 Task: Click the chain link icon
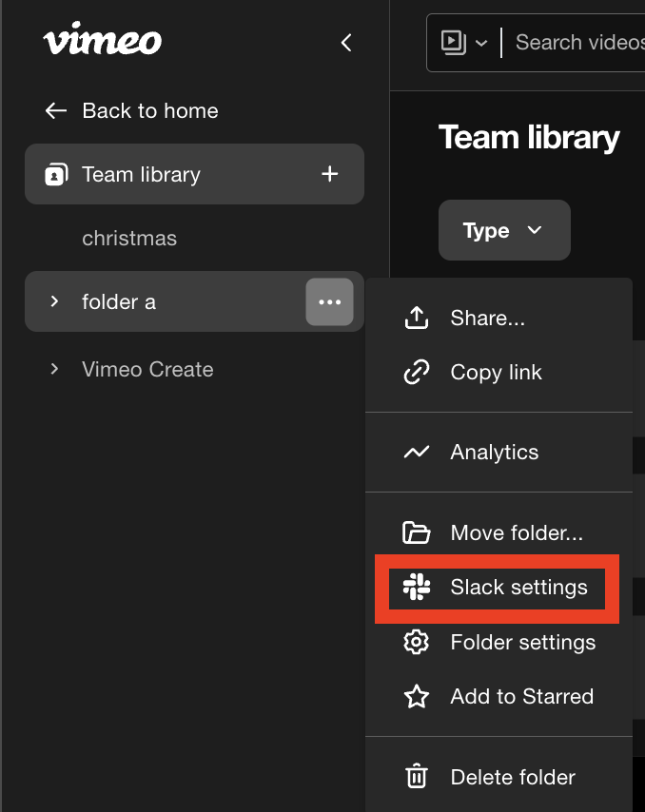(x=417, y=373)
